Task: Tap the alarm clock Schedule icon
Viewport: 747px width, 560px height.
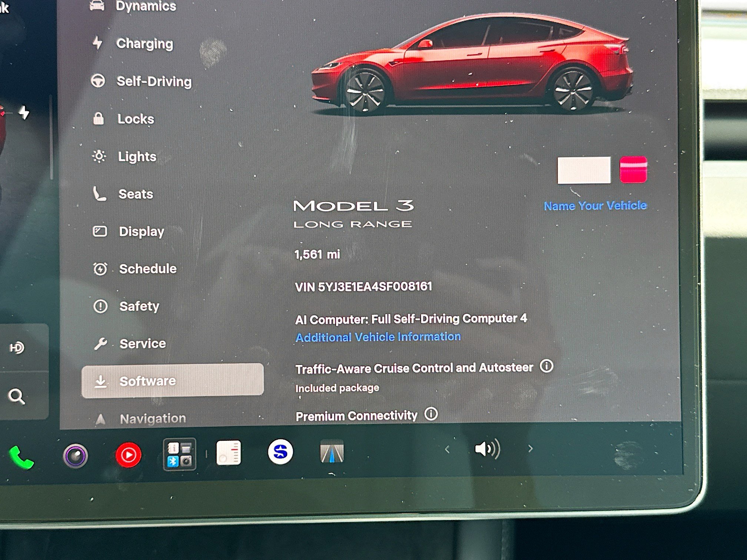Action: tap(100, 269)
